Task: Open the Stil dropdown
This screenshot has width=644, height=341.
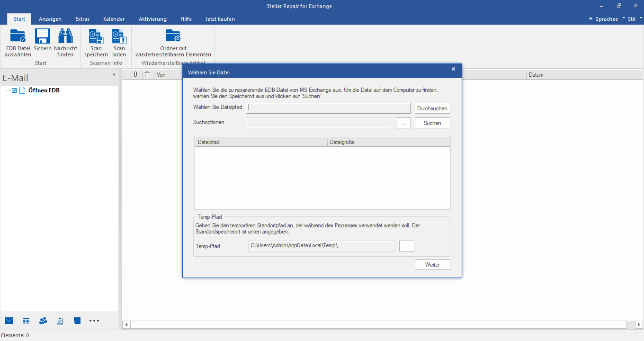Action: (x=635, y=19)
